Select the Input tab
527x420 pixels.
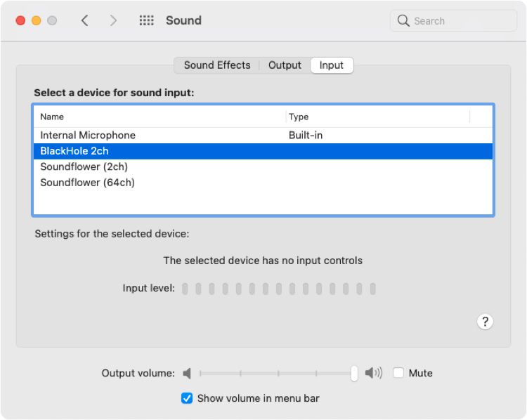click(332, 65)
